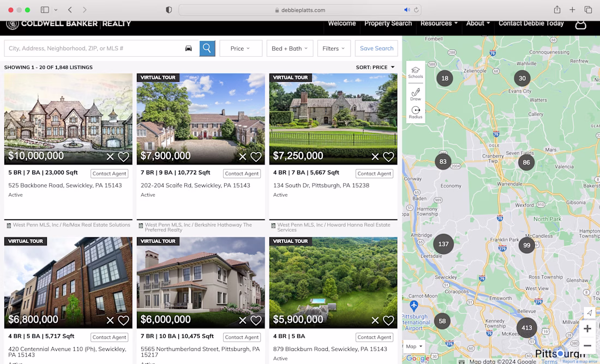The height and width of the screenshot is (364, 600).
Task: Expand the Resources menu
Action: (439, 23)
